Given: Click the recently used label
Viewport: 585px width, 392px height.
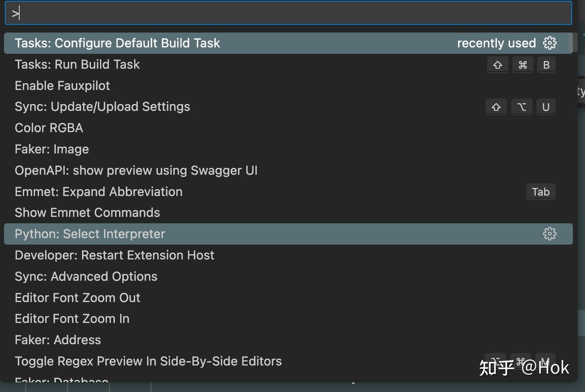Looking at the screenshot, I should click(497, 43).
